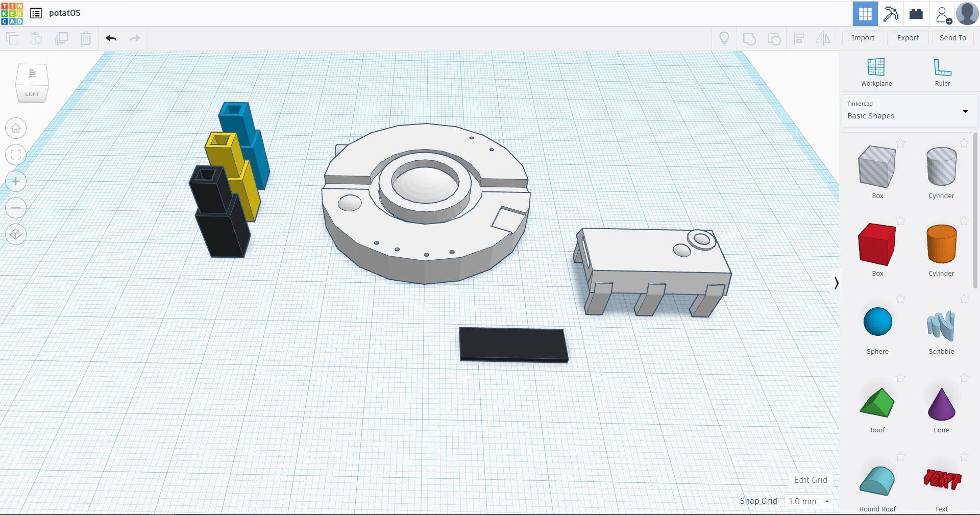Image resolution: width=980 pixels, height=515 pixels.
Task: Click the Delete trash icon
Action: point(86,38)
